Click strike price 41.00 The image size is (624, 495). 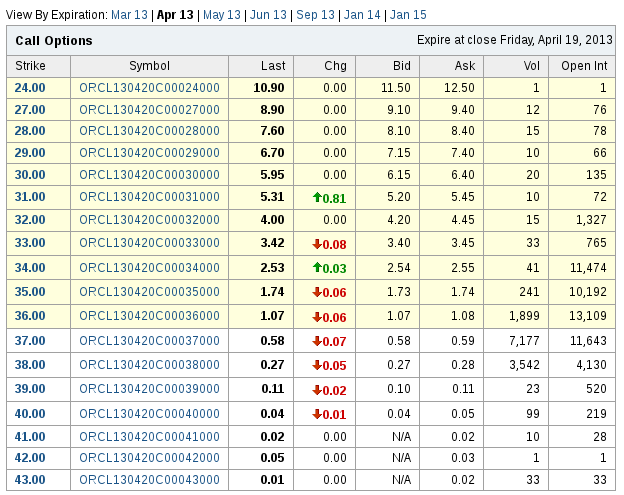(30, 437)
